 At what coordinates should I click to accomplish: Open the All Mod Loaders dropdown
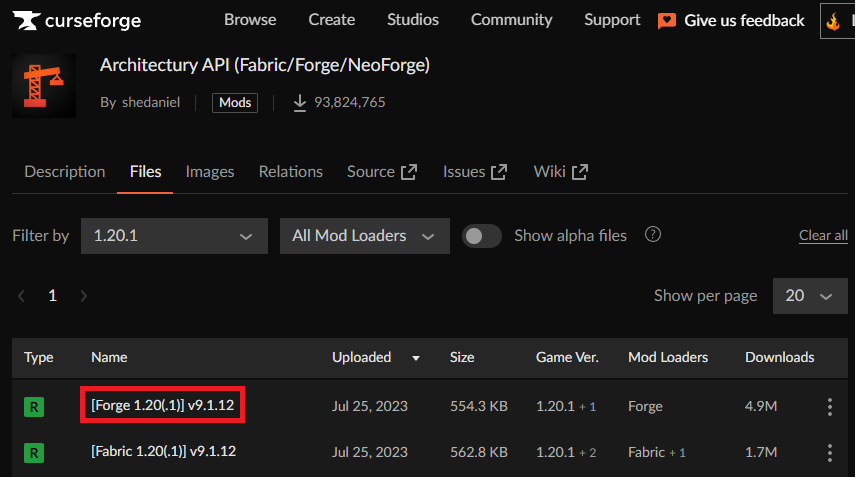364,236
